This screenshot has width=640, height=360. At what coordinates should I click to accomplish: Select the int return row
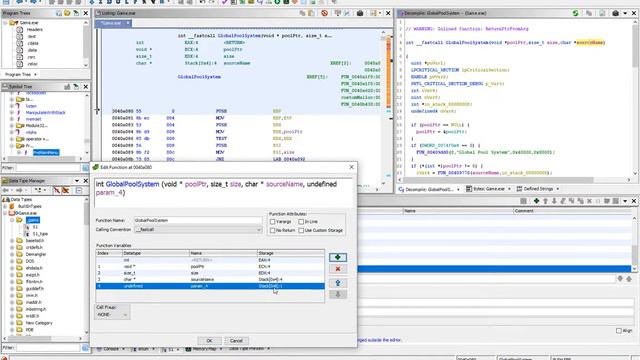click(210, 260)
